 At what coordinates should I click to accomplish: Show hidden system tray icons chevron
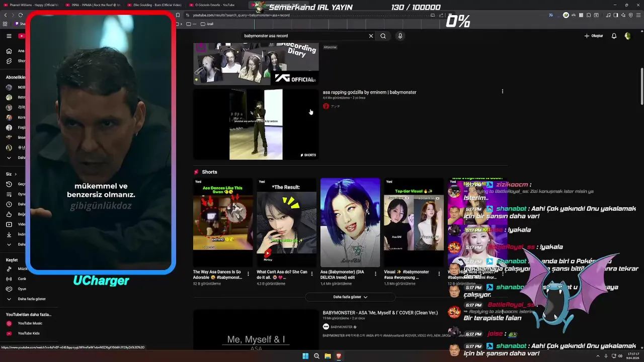click(598, 356)
